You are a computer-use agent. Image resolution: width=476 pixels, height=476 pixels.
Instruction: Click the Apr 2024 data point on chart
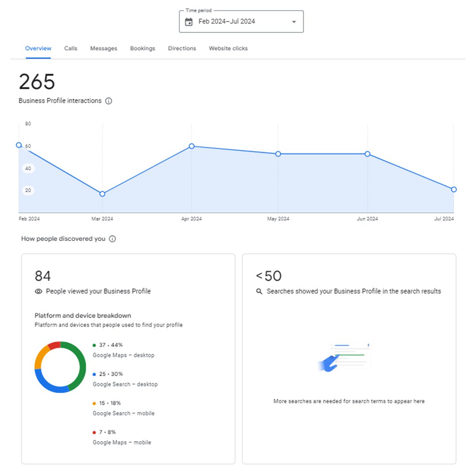(191, 146)
